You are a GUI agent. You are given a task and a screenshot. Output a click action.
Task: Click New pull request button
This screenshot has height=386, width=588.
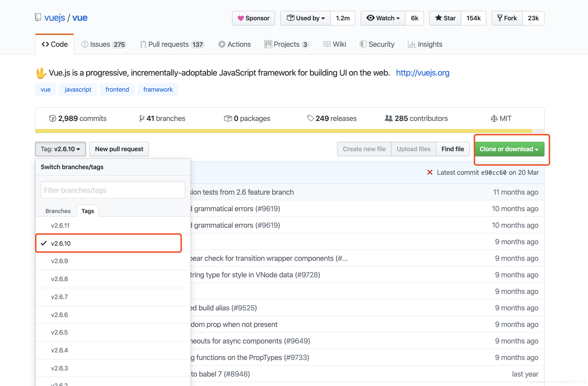(119, 149)
